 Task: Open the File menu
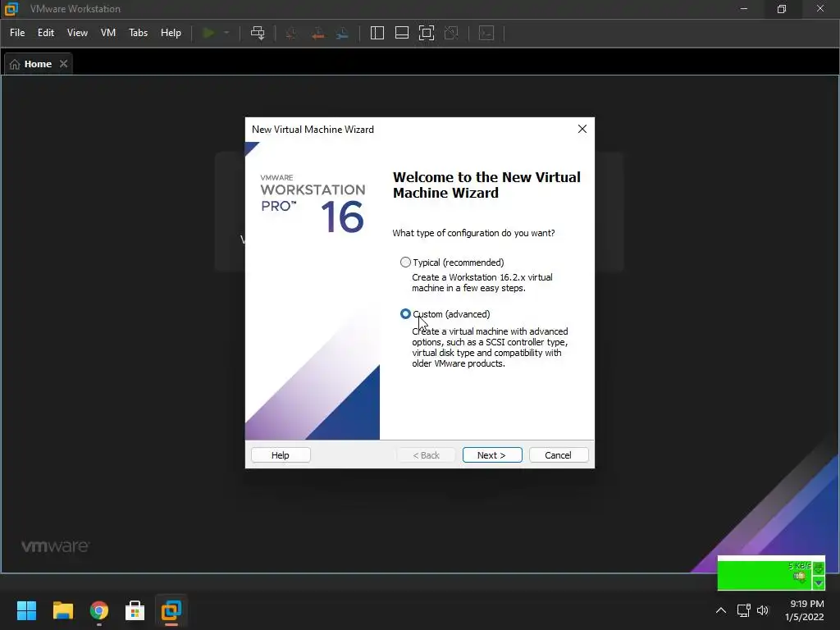[x=17, y=33]
